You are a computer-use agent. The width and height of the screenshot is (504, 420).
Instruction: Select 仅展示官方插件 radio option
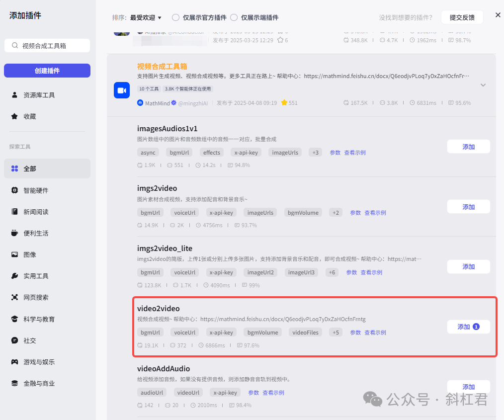175,17
